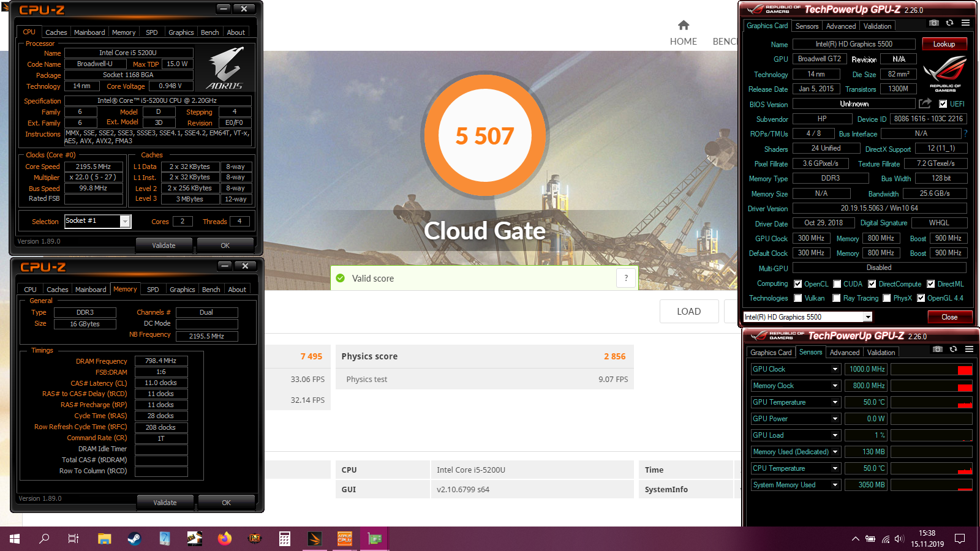980x551 pixels.
Task: Open the Memory Clock sensor dropdown
Action: [x=835, y=386]
